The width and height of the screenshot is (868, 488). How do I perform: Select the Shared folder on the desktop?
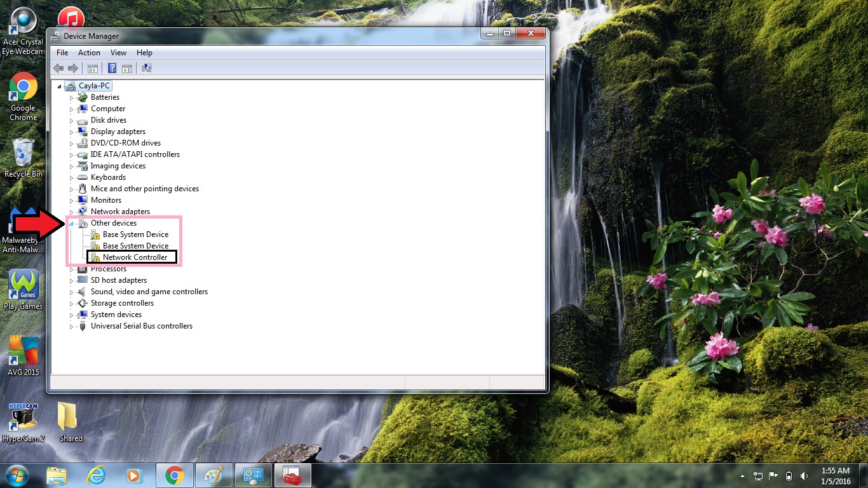pyautogui.click(x=71, y=422)
